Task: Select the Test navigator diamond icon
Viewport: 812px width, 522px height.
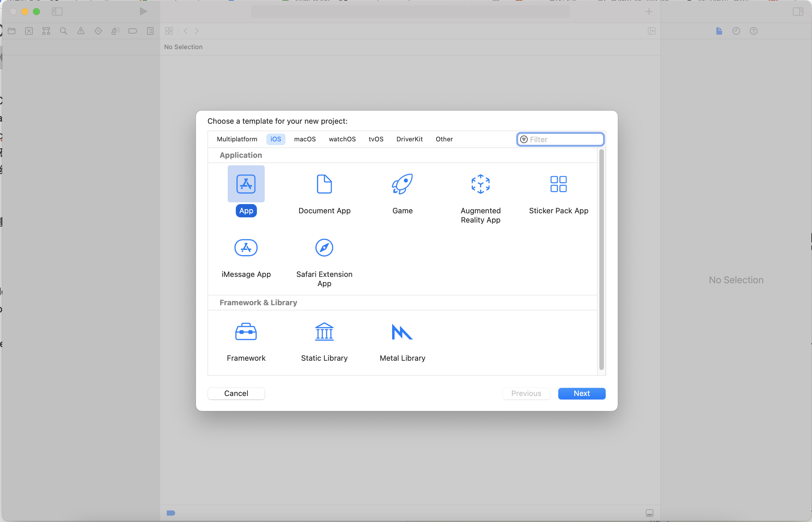Action: pyautogui.click(x=98, y=31)
